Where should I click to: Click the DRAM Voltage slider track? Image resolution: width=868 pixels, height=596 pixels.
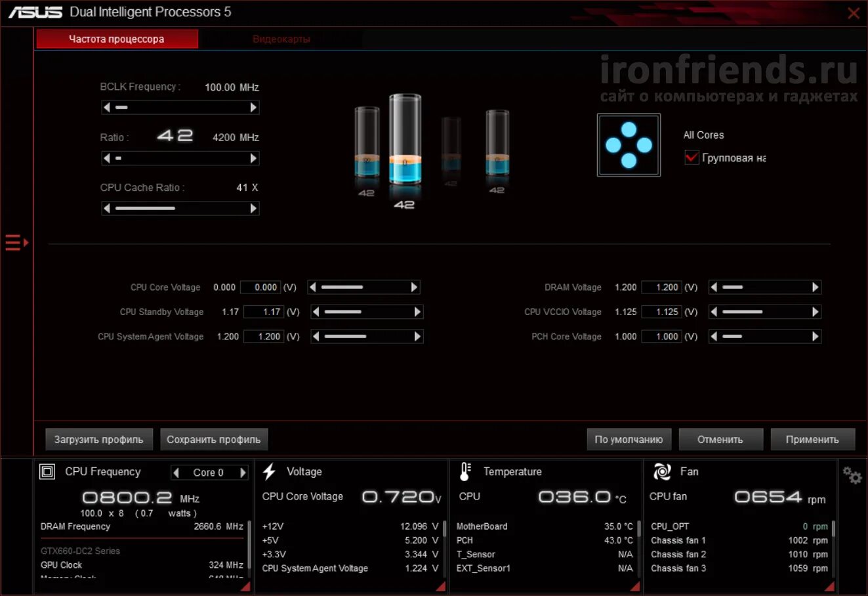(764, 287)
